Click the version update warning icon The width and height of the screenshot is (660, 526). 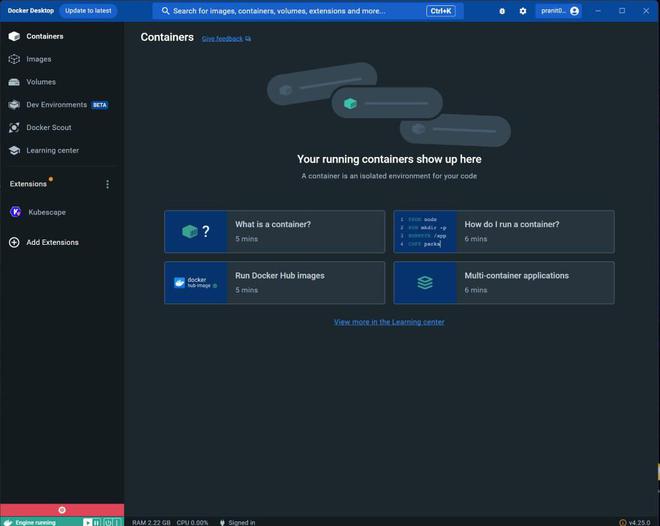[x=623, y=523]
